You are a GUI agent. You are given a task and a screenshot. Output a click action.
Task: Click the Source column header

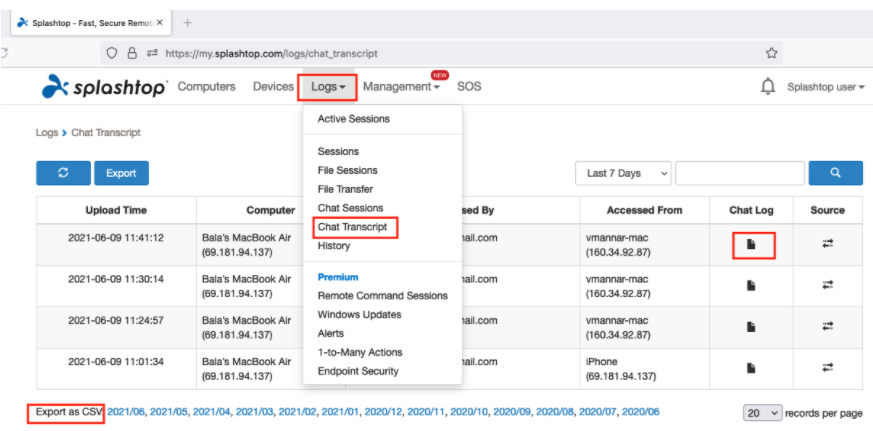coord(827,210)
